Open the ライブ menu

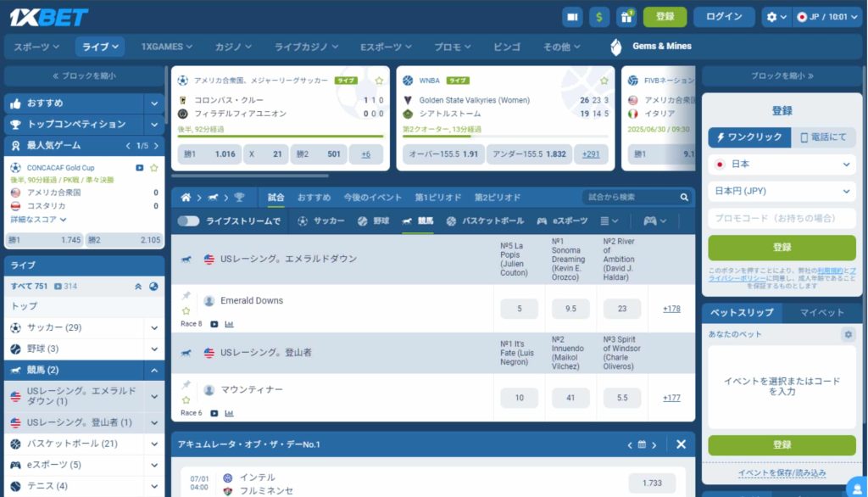[100, 47]
